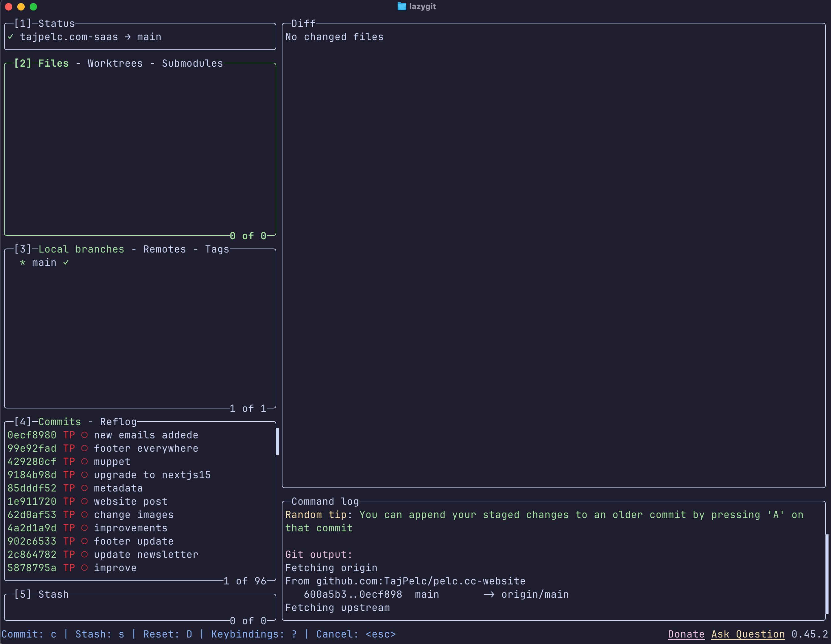Click 'tajpelc.com-saas' repo name in Status
Screen dimensions: 831x644
click(x=69, y=37)
